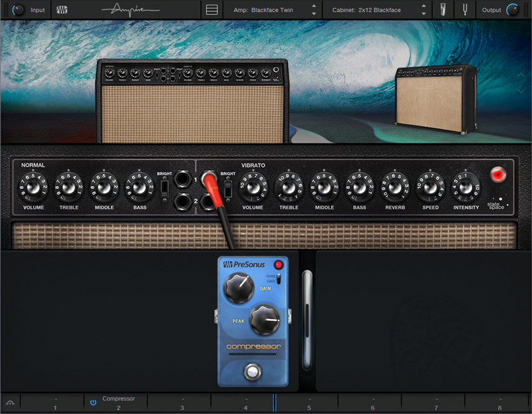Toggle the Compressor slot power button
The width and height of the screenshot is (532, 414).
click(x=93, y=403)
